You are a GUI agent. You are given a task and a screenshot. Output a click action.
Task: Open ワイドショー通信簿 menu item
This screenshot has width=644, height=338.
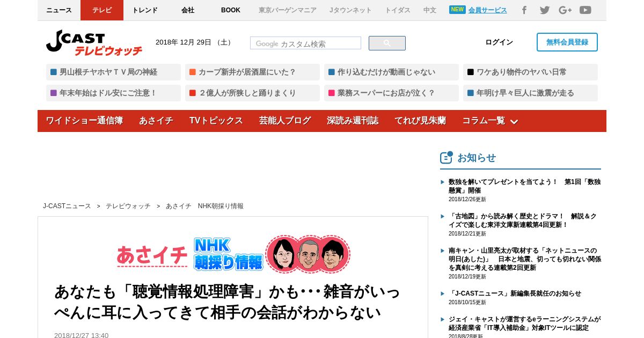[x=84, y=121]
